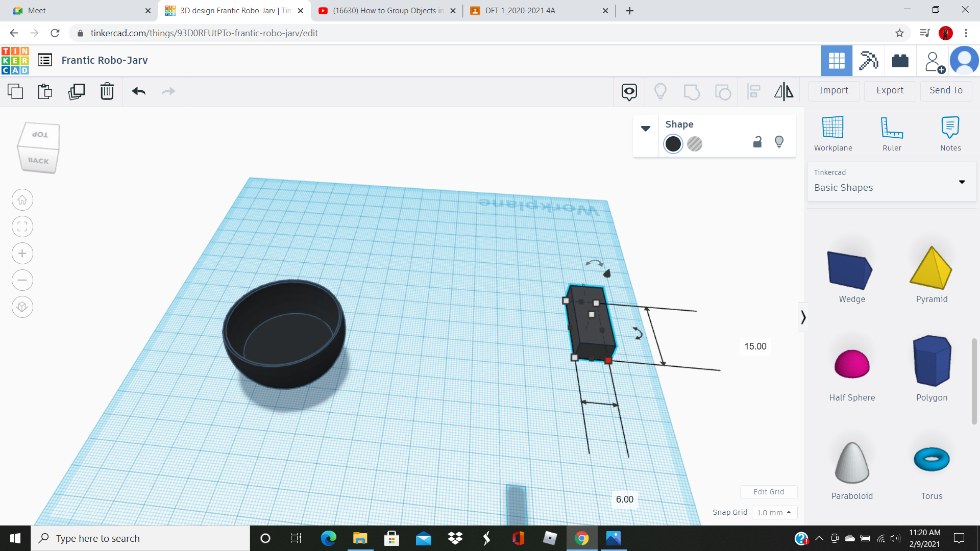This screenshot has height=551, width=980.
Task: Toggle the shape lock
Action: [757, 142]
